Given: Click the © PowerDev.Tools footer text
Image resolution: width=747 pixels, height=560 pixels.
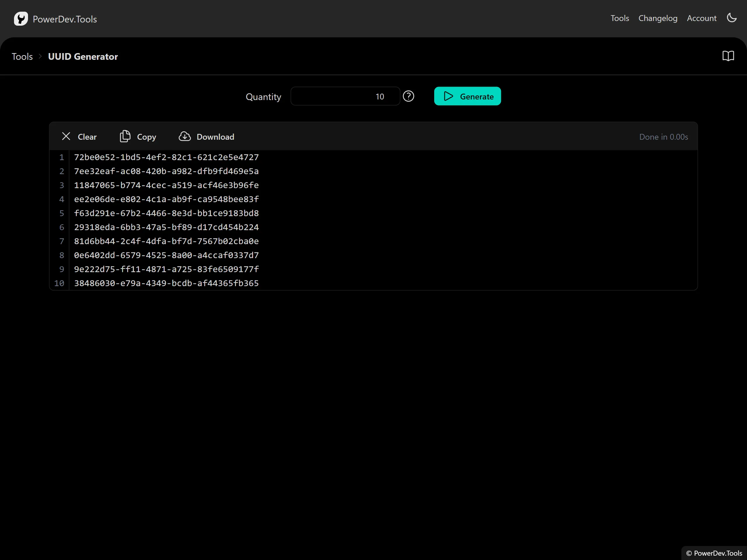Looking at the screenshot, I should coord(714,553).
